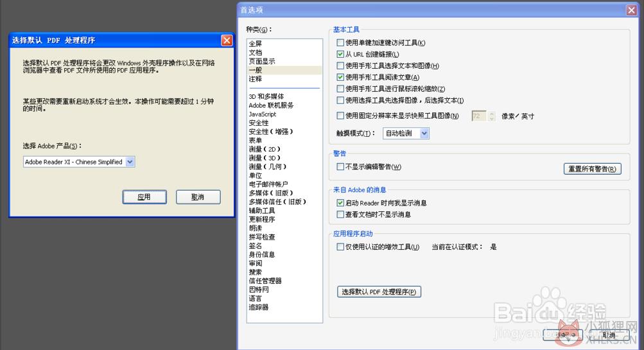Image resolution: width=644 pixels, height=350 pixels.
Task: Select 3D 和多媒体 category
Action: click(266, 96)
